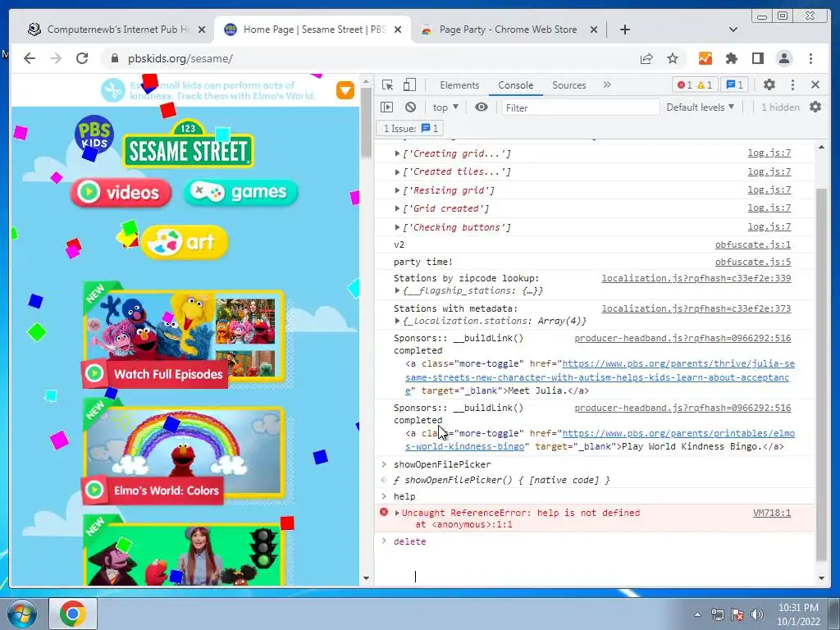Toggle the Chrome side panel icon
Screen dimensions: 840x630
point(757,58)
